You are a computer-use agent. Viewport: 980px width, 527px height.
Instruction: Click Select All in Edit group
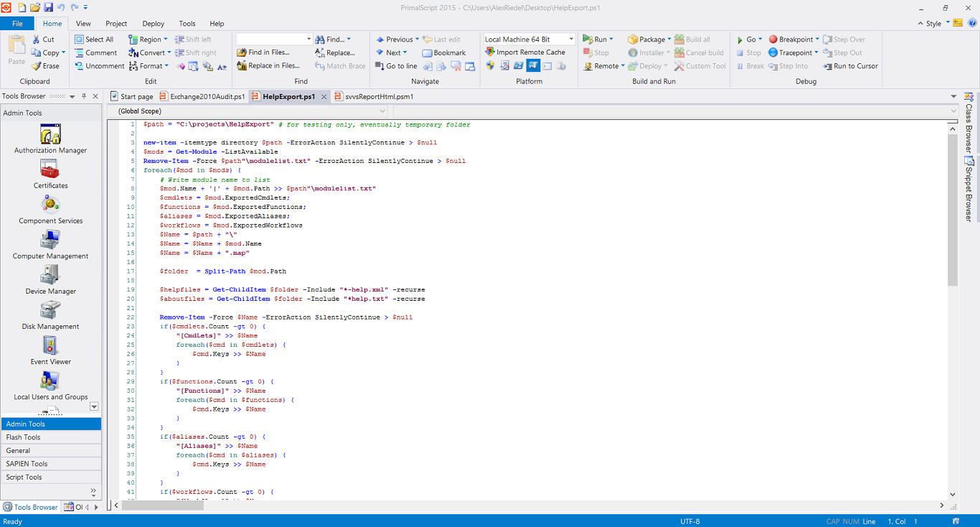click(x=93, y=39)
